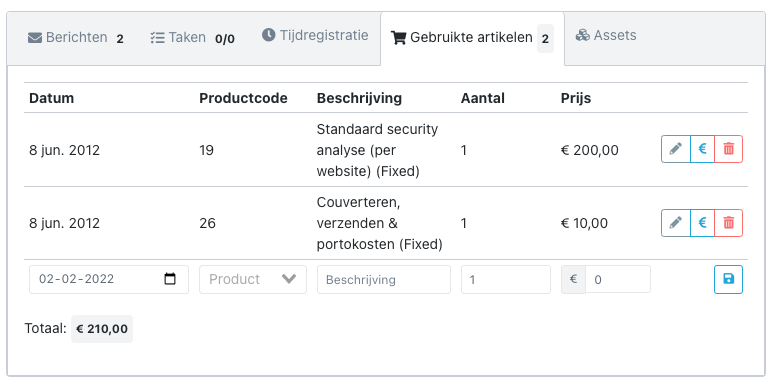Save the new article with disk icon

click(729, 279)
